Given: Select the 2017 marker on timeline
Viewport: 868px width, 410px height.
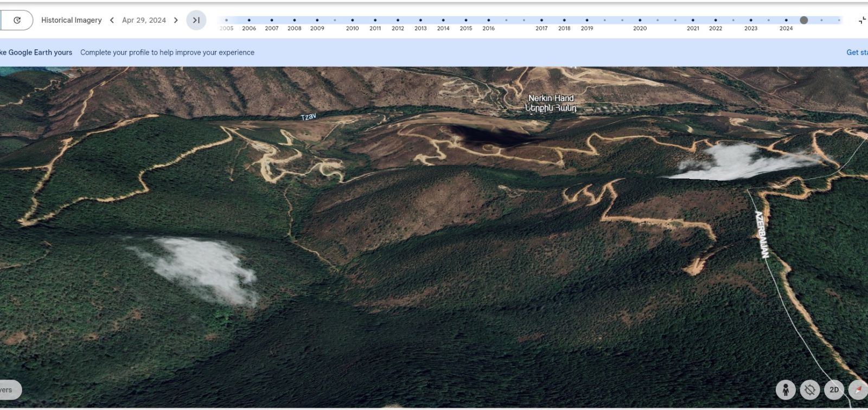Looking at the screenshot, I should (x=541, y=21).
